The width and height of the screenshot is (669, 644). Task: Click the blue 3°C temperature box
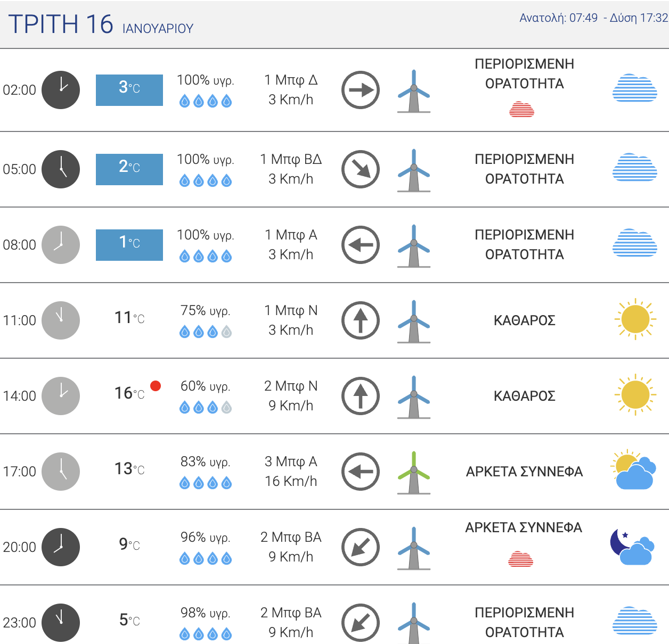tap(129, 90)
